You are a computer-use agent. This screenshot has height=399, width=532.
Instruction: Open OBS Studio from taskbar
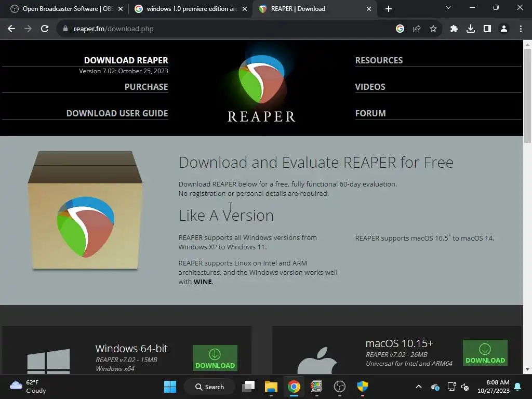[339, 387]
